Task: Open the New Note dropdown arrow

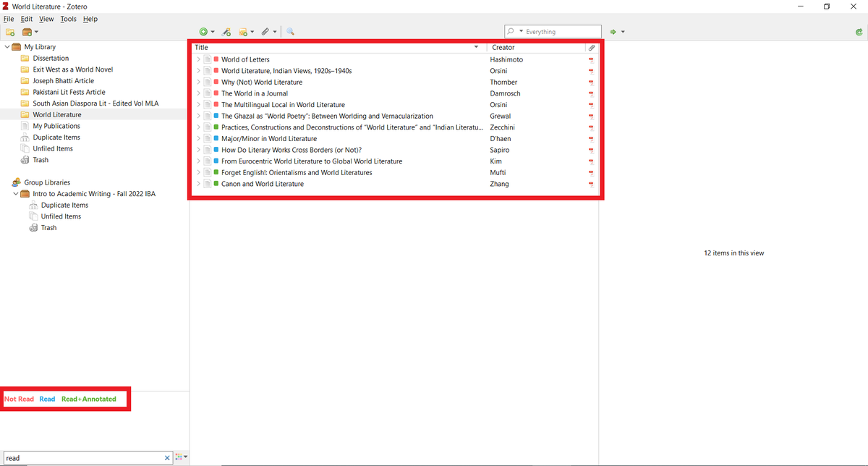Action: pyautogui.click(x=252, y=32)
